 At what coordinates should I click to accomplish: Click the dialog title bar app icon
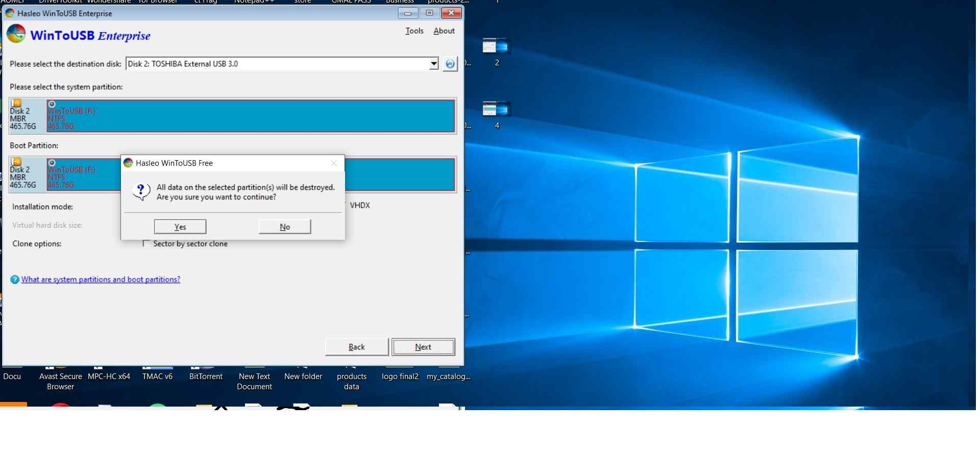[x=129, y=163]
